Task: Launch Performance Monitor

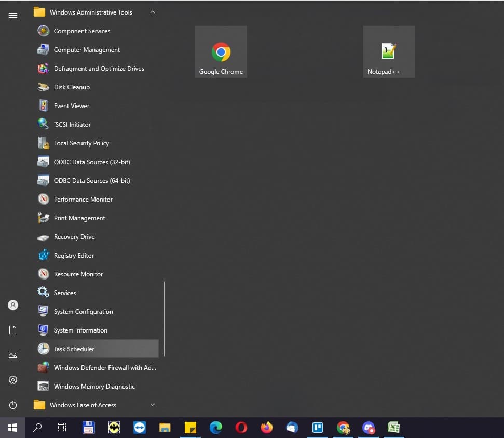Action: click(x=96, y=199)
